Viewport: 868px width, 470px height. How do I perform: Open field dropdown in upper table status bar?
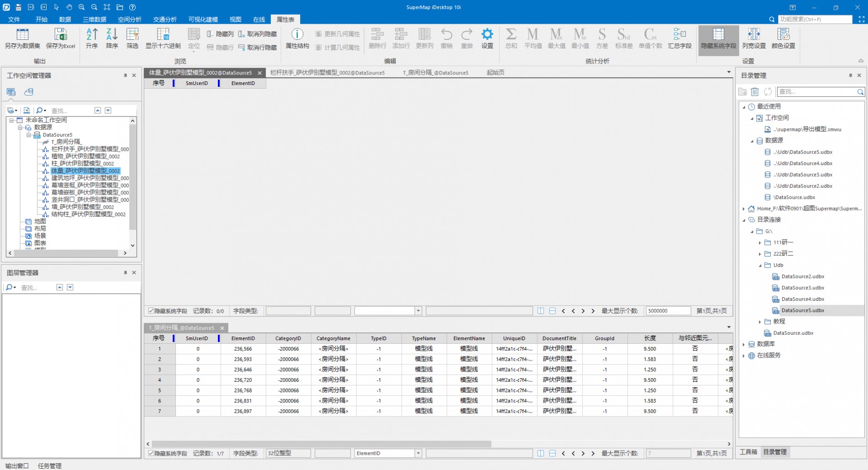pos(418,311)
